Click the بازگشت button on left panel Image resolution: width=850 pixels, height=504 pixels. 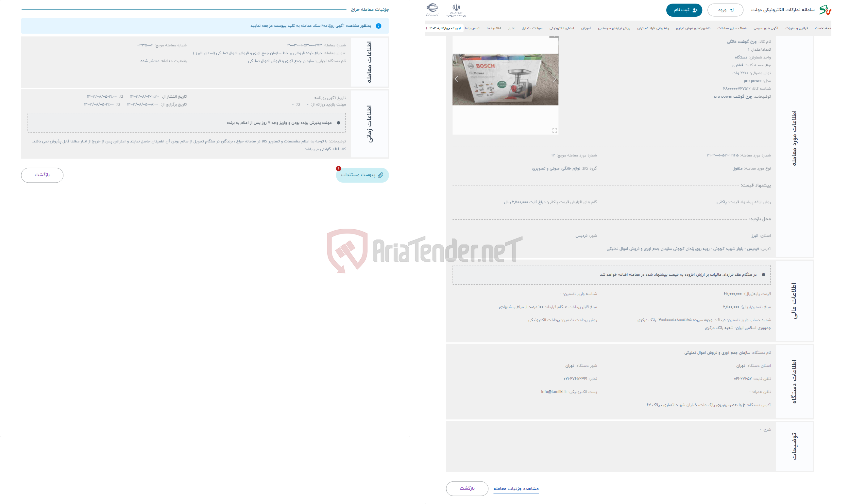42,175
